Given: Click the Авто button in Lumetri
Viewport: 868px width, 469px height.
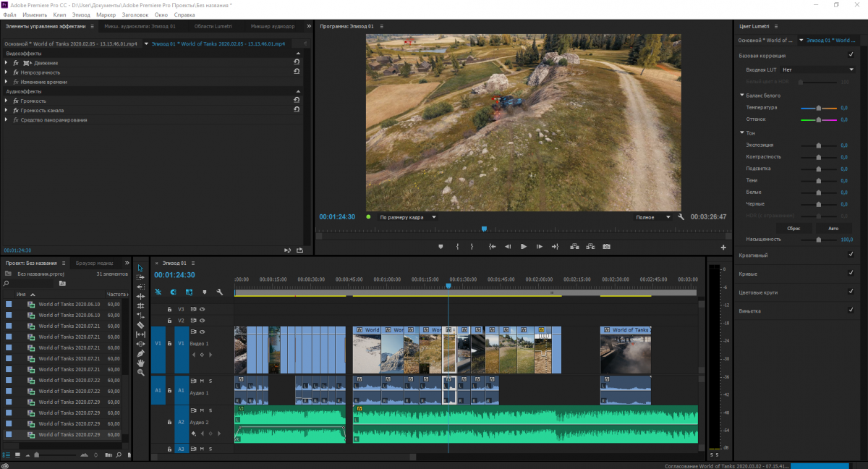Looking at the screenshot, I should [833, 227].
